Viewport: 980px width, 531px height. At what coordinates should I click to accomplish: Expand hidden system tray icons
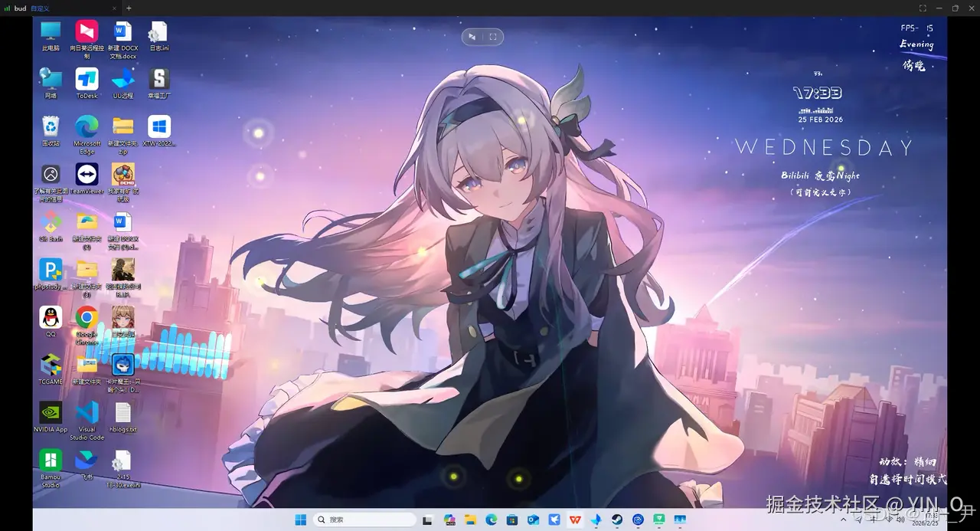pyautogui.click(x=842, y=519)
